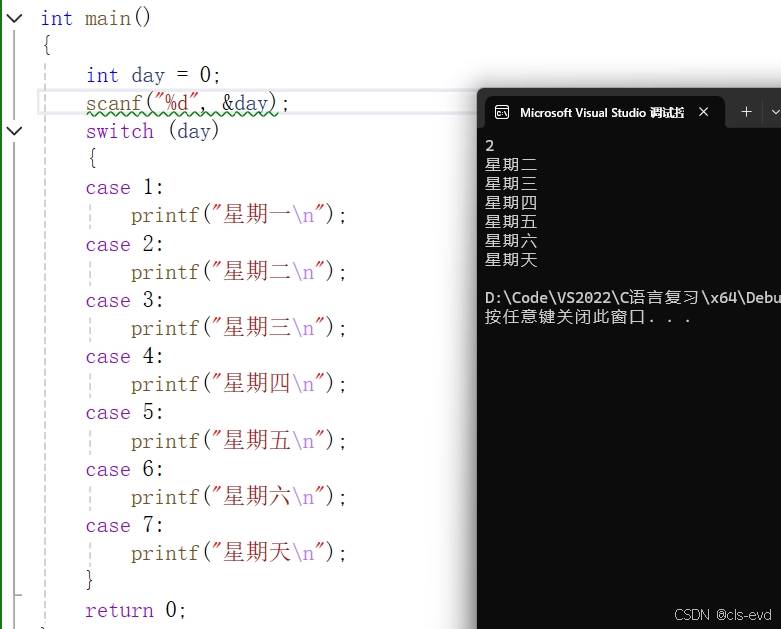Click the 按任意键关闭此窗口 prompt in console

[588, 317]
